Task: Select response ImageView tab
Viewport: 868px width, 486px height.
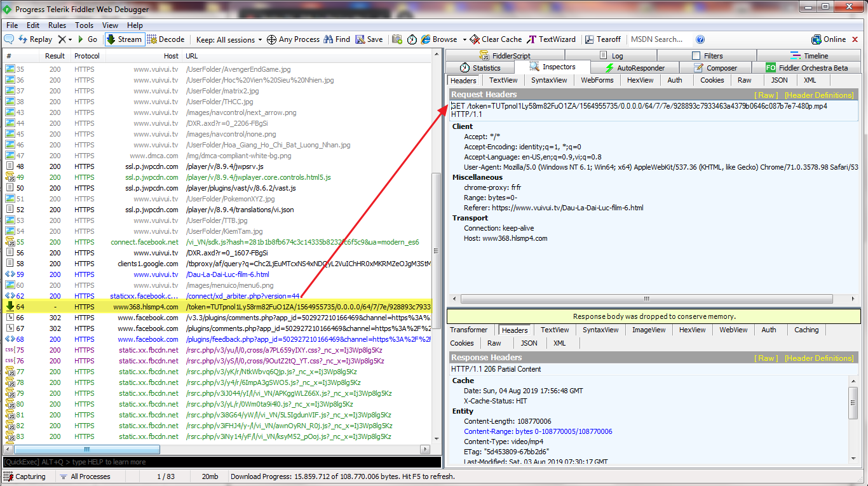Action: point(649,330)
